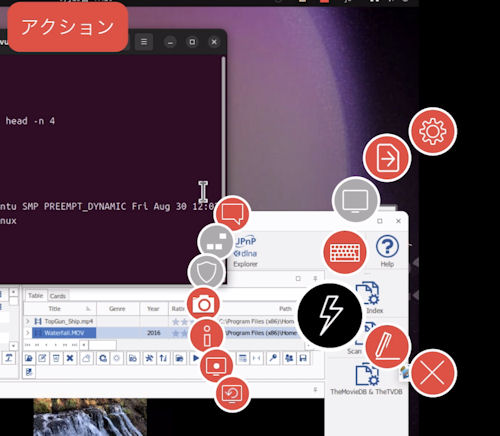This screenshot has height=436, width=500.
Task: Click the black lightning bolt actions button
Action: 329,315
